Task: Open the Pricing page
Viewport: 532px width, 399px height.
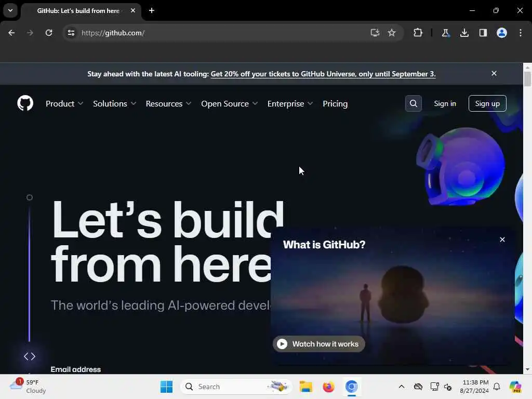Action: click(x=335, y=103)
